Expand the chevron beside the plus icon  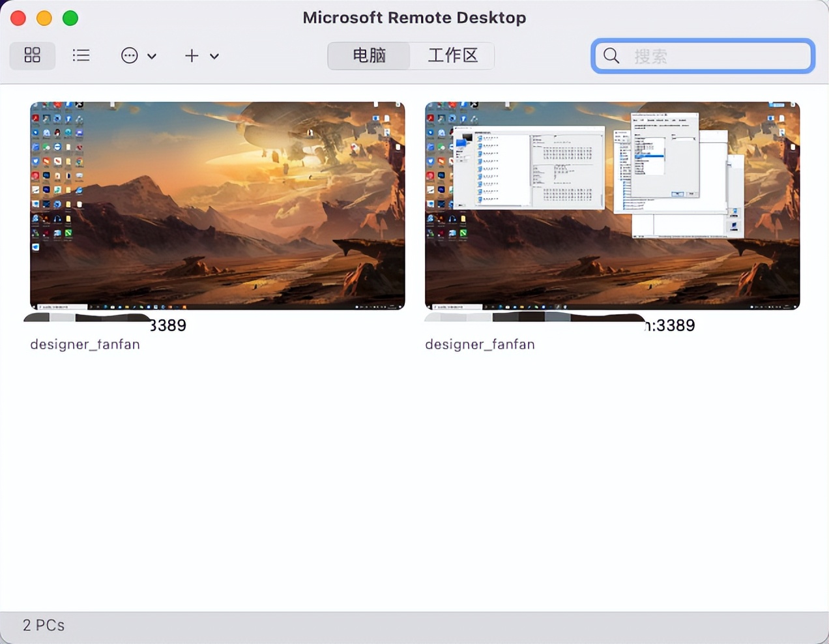214,56
